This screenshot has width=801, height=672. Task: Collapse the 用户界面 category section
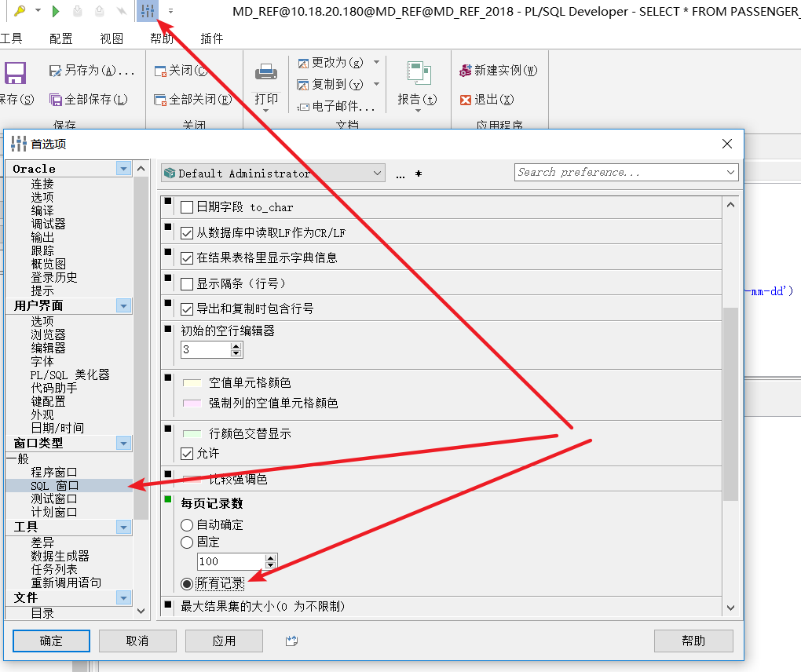[x=123, y=306]
